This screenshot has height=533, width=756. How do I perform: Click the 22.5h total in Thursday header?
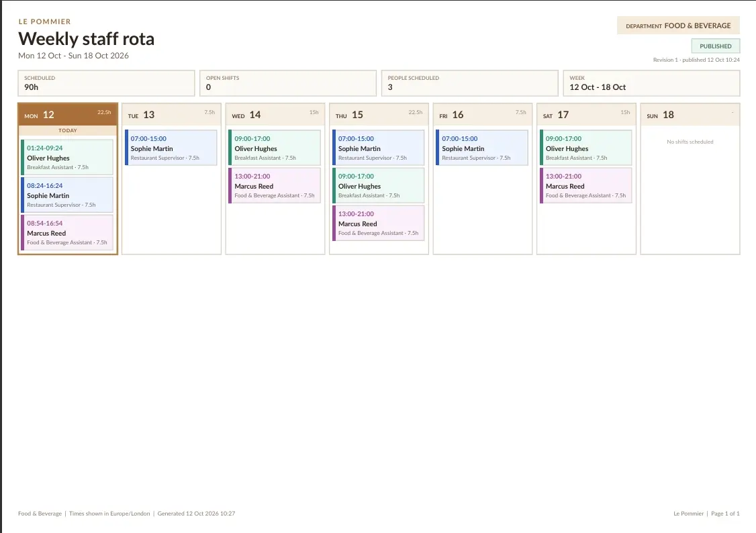click(x=415, y=112)
